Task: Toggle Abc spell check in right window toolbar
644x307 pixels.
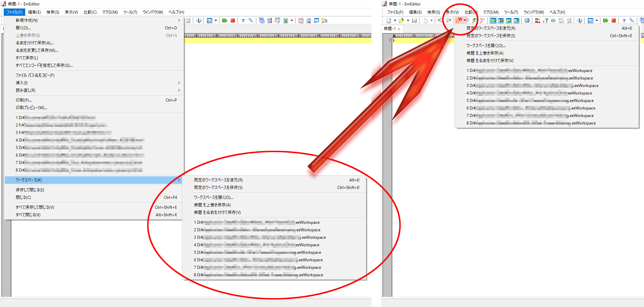Action: pos(537,20)
